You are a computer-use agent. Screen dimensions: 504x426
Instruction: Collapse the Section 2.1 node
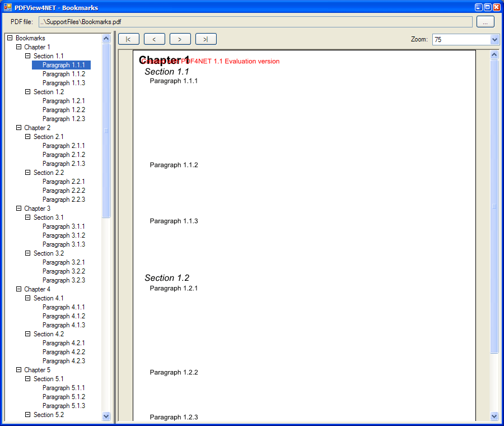pos(28,137)
